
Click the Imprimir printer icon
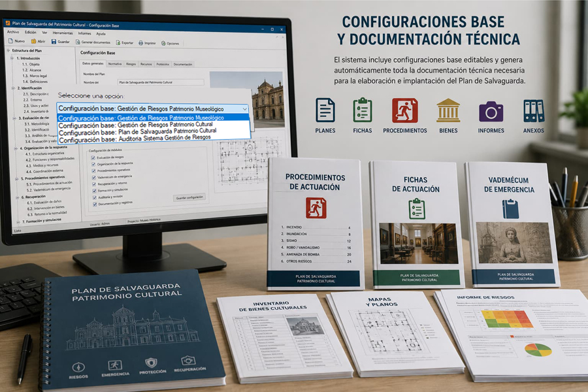[141, 43]
